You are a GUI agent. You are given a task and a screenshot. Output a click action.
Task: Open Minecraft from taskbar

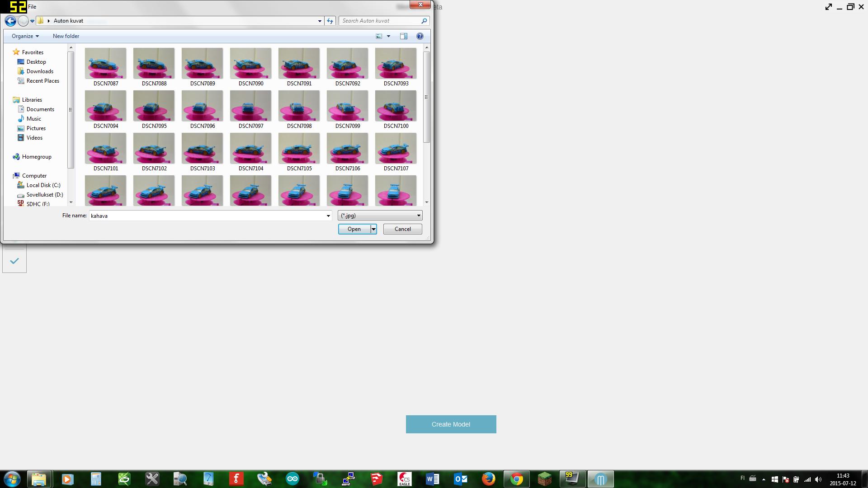[x=544, y=479]
